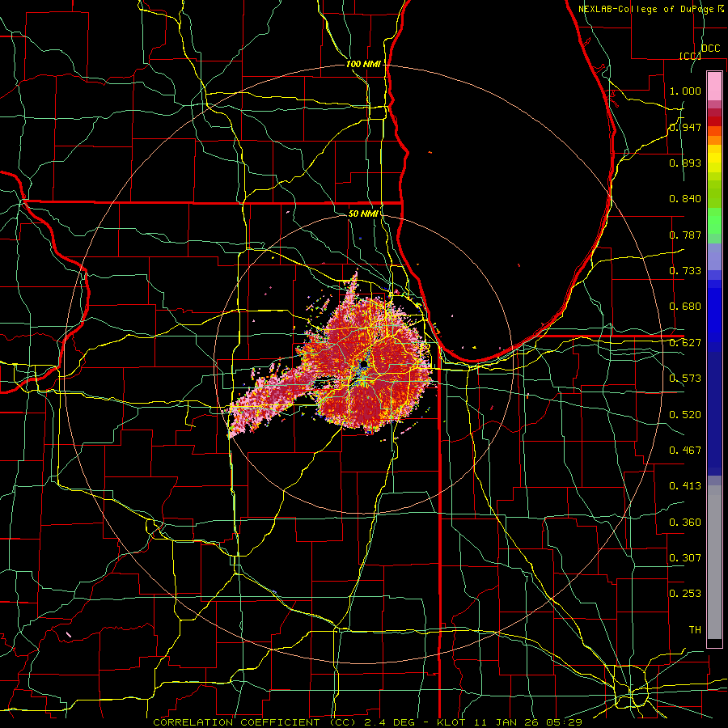The width and height of the screenshot is (728, 728).
Task: Click the 0.307 color scale value
Action: pos(685,558)
